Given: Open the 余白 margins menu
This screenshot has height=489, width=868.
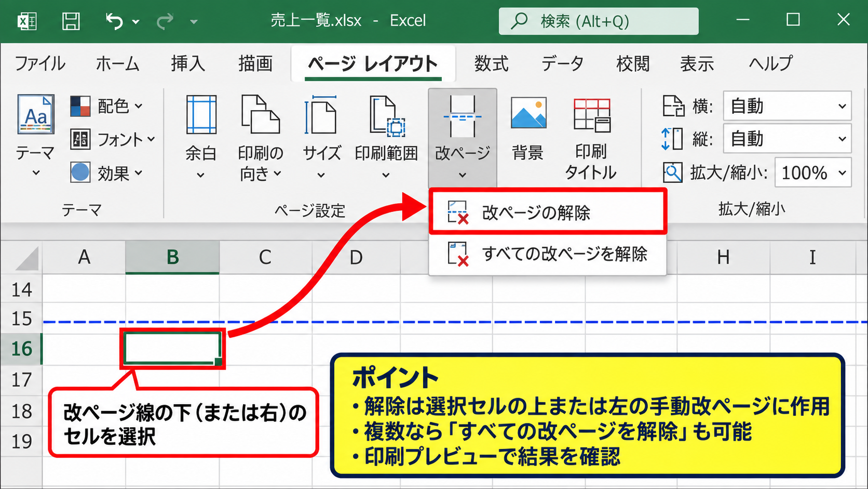Looking at the screenshot, I should 201,137.
